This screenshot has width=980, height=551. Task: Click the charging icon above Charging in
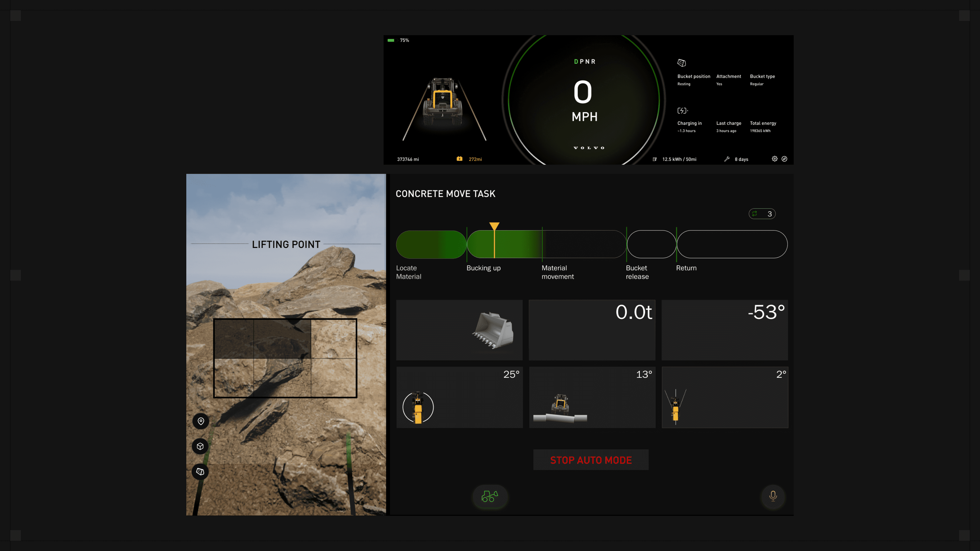coord(682,111)
